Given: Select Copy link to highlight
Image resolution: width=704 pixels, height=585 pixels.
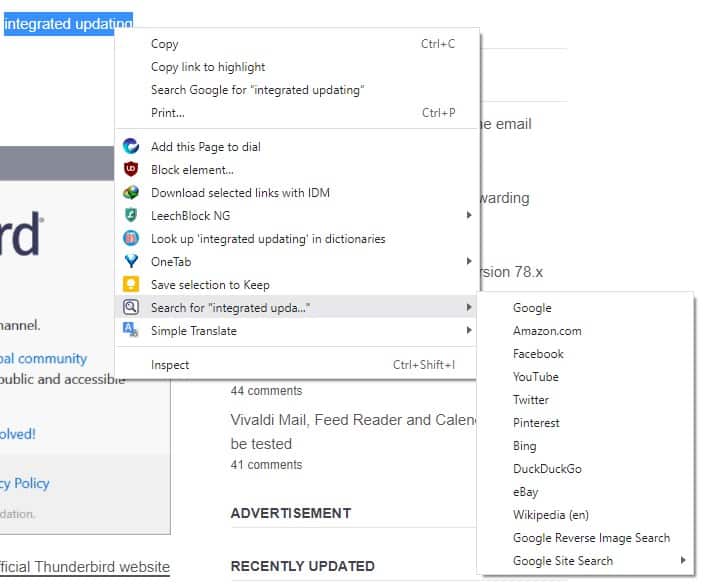Looking at the screenshot, I should (x=297, y=67).
